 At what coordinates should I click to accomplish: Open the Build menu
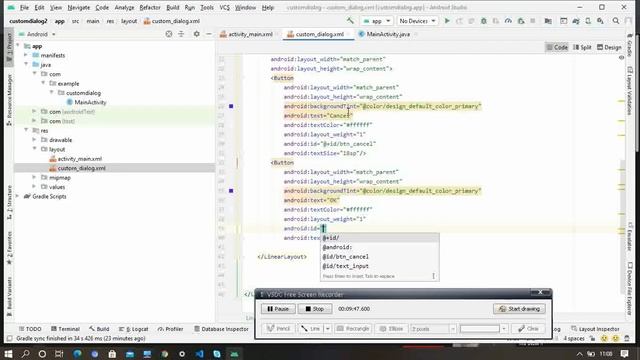pos(173,7)
